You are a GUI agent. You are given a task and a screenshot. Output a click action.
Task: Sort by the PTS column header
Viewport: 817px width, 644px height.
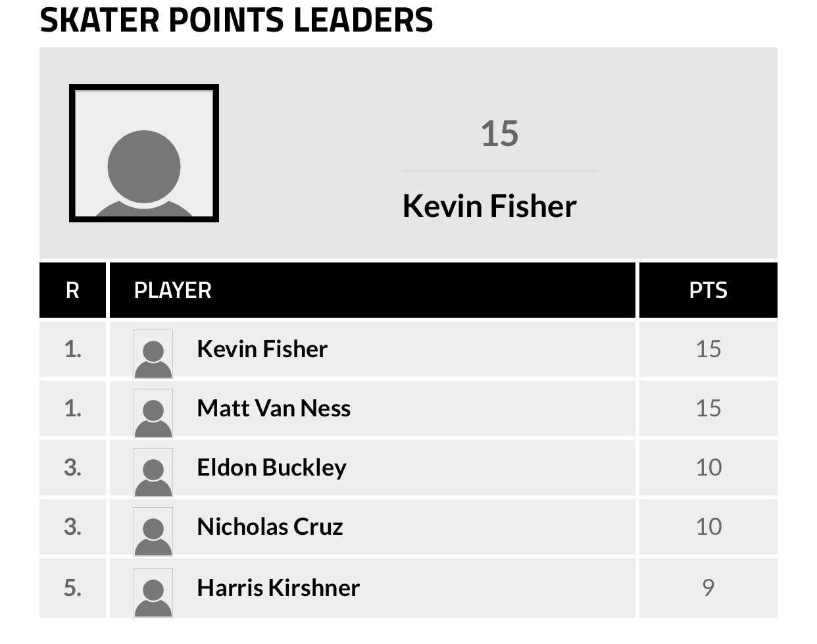708,290
